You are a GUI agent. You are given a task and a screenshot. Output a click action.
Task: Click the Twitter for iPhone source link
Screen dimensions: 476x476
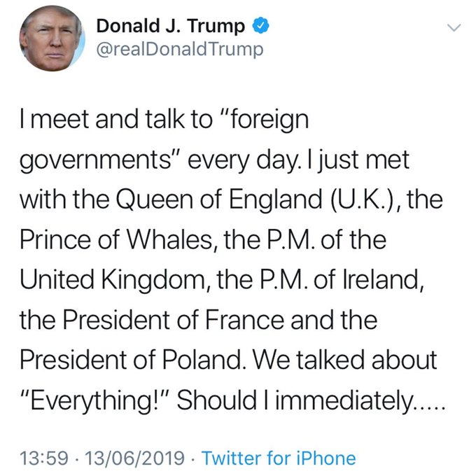pyautogui.click(x=278, y=458)
